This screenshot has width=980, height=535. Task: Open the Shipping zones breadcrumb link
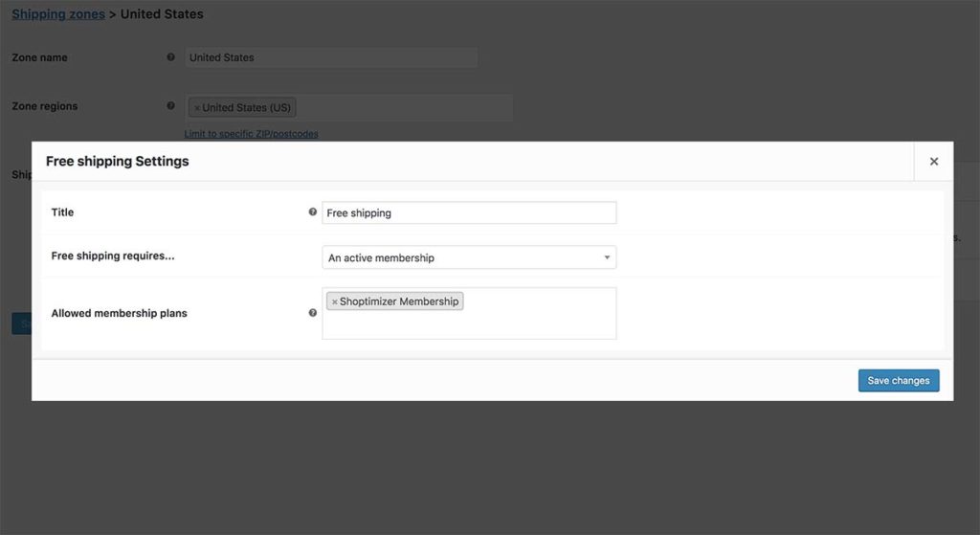(58, 13)
